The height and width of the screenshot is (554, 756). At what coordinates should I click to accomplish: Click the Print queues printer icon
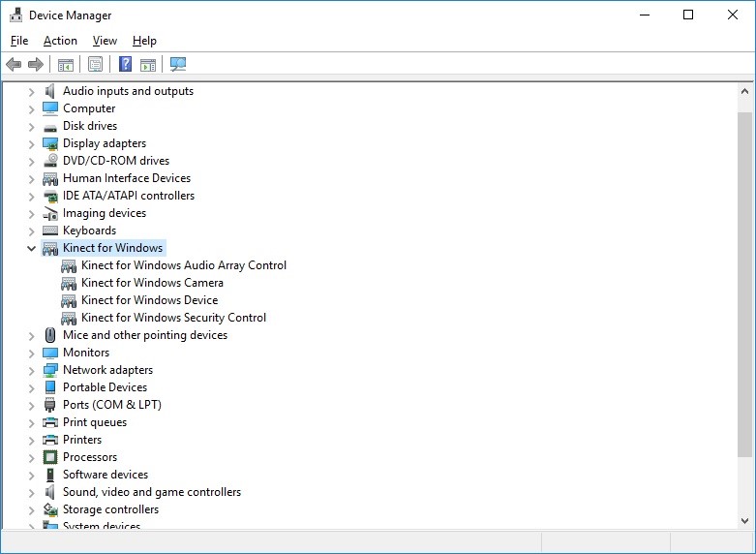[x=50, y=422]
